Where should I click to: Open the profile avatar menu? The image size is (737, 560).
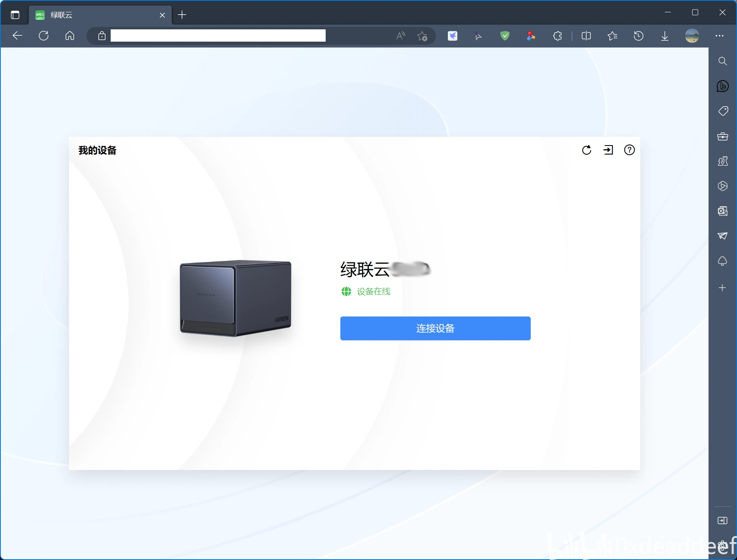tap(692, 36)
